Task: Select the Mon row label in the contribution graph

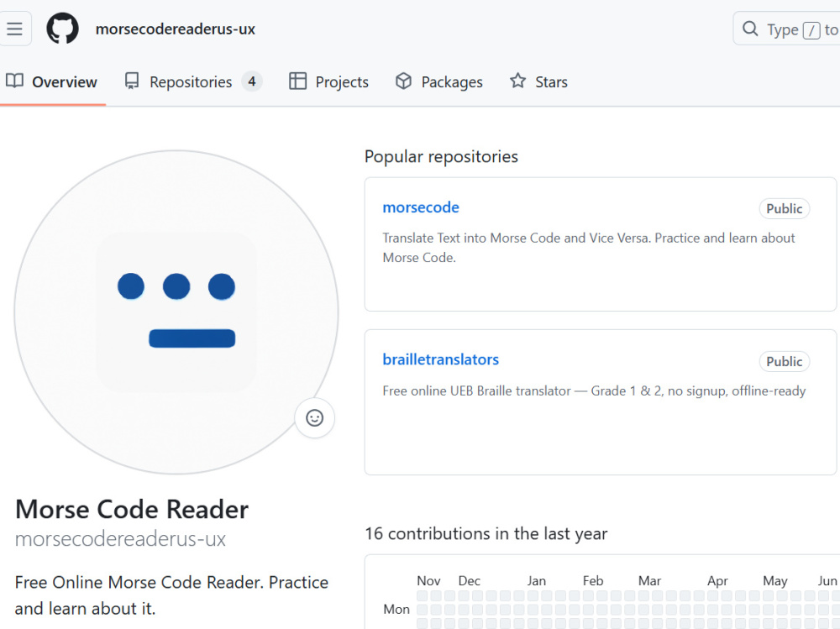Action: (x=396, y=609)
